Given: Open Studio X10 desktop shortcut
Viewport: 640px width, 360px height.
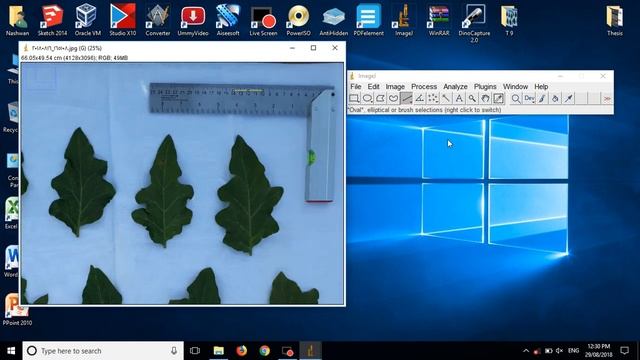Looking at the screenshot, I should tap(122, 20).
